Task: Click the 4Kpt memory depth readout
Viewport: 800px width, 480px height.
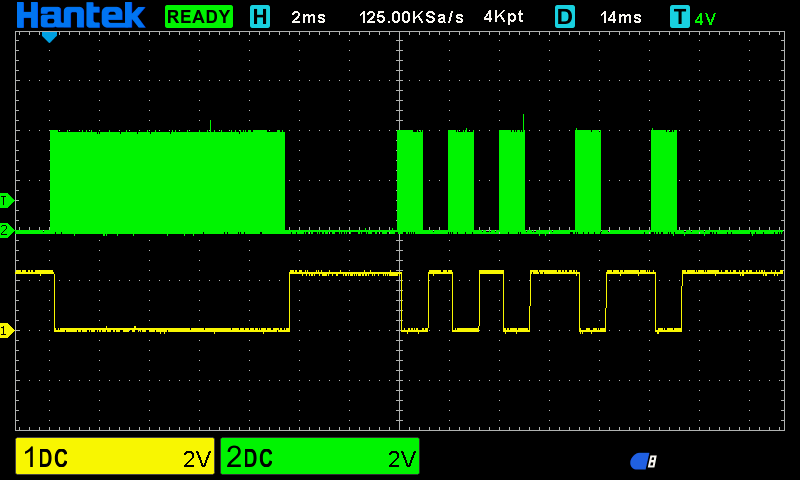Action: tap(503, 17)
